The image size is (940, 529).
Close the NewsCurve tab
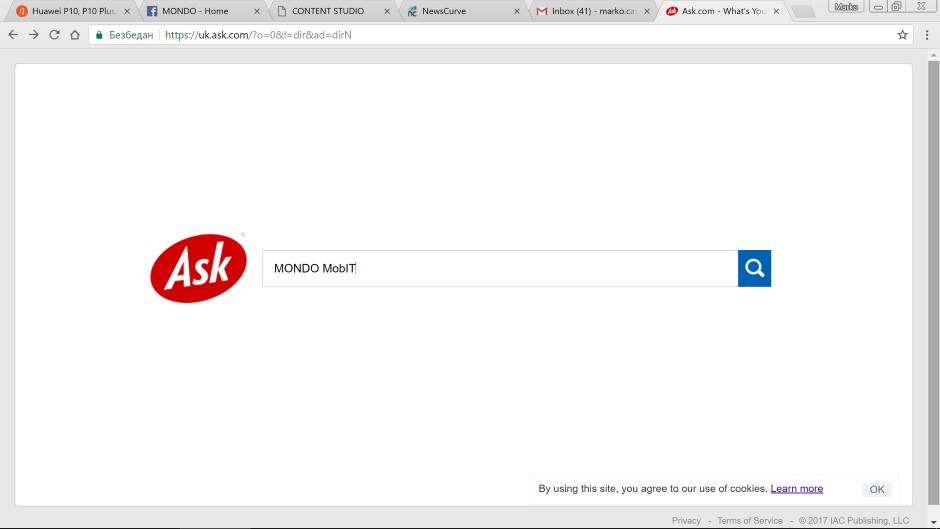click(x=516, y=11)
